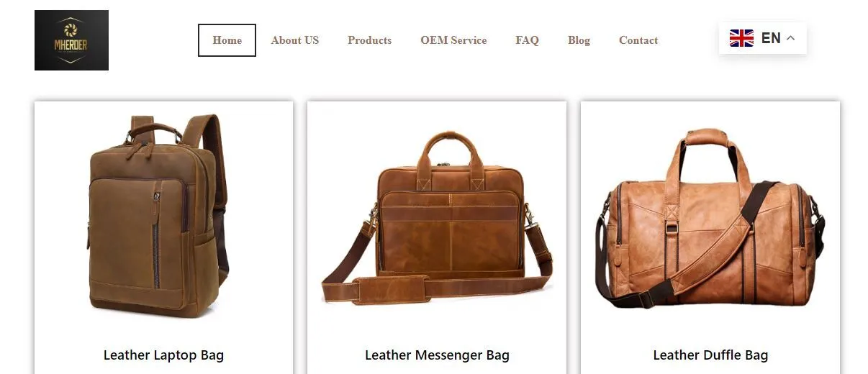Open the messenger bag product image
Image resolution: width=868 pixels, height=374 pixels.
pos(437,217)
